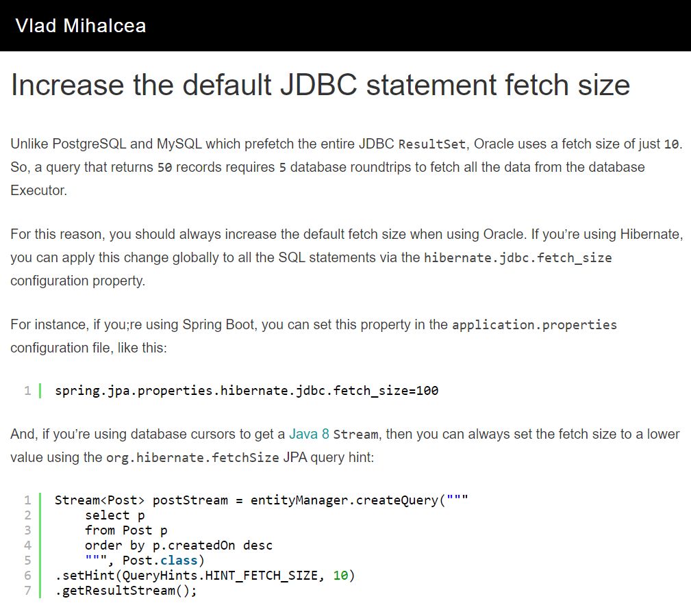Click the 'order by p.createdOn desc' line
Viewport: 691px width, 616px height.
179,545
